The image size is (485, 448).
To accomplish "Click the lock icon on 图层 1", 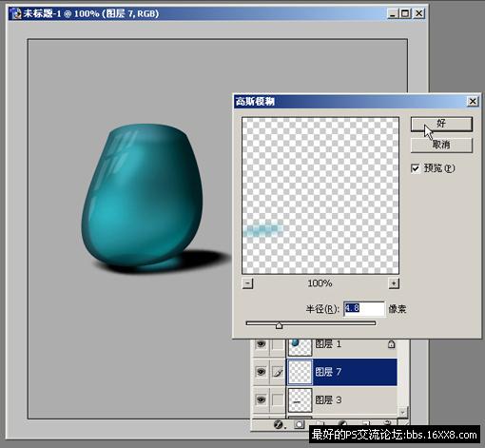I will 392,344.
